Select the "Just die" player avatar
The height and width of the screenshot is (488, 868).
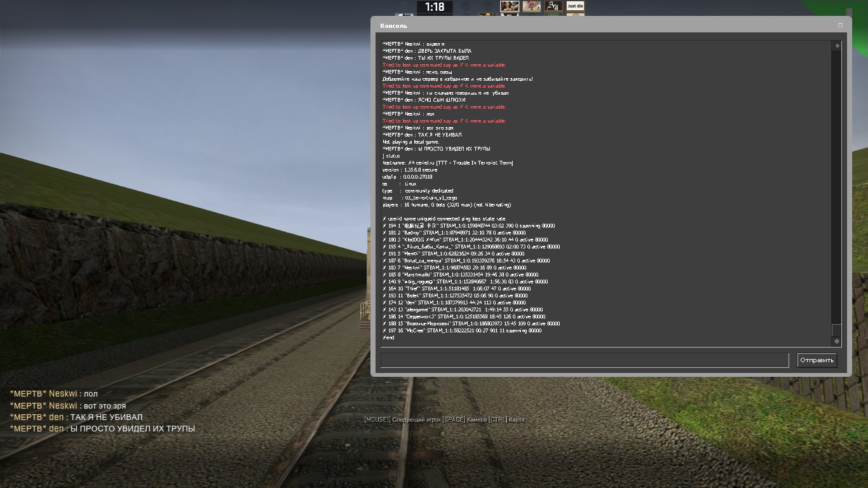[x=575, y=6]
